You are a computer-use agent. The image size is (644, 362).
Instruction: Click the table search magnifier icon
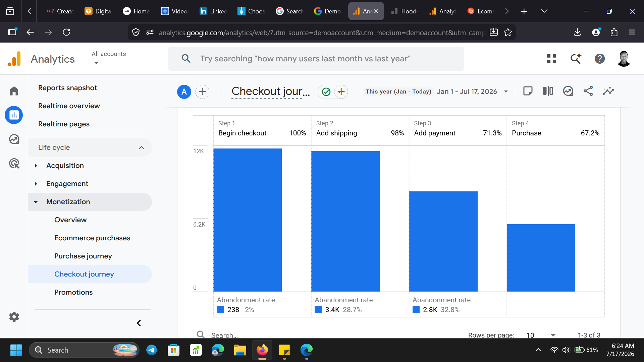(201, 334)
